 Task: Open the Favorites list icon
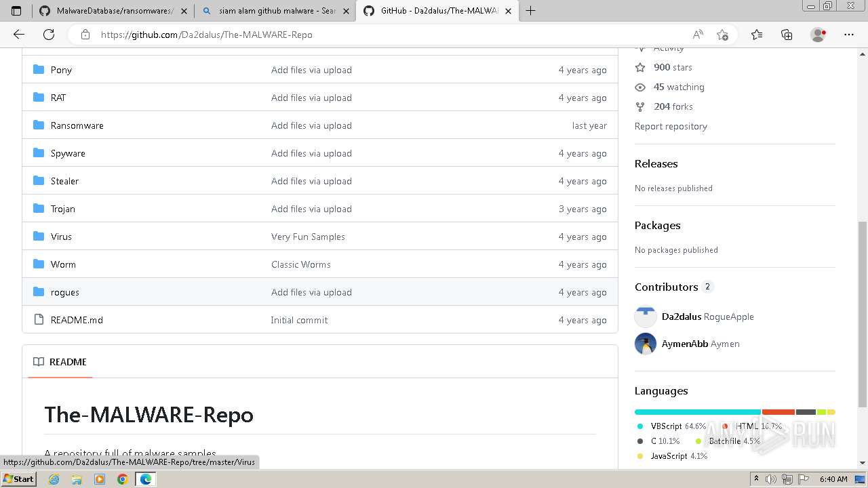point(757,35)
